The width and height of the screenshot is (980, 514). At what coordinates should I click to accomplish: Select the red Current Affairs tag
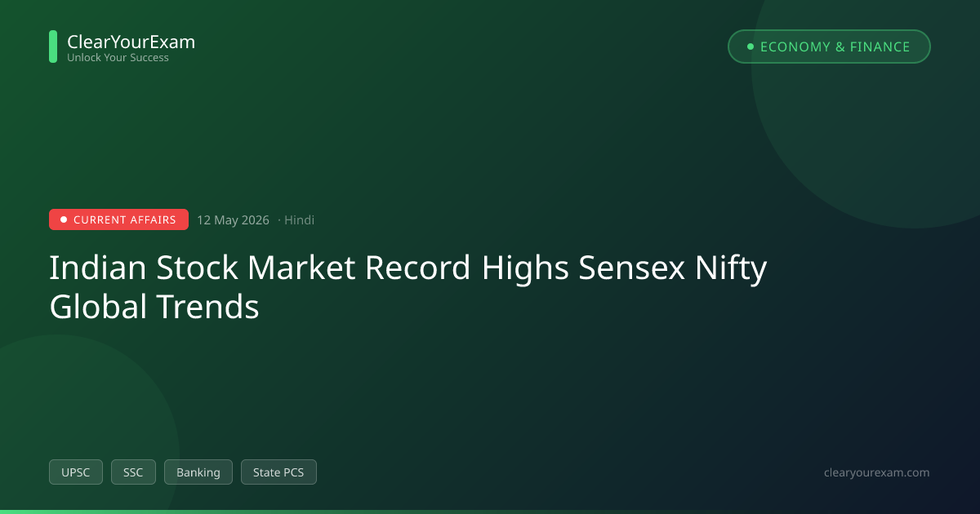coord(118,219)
